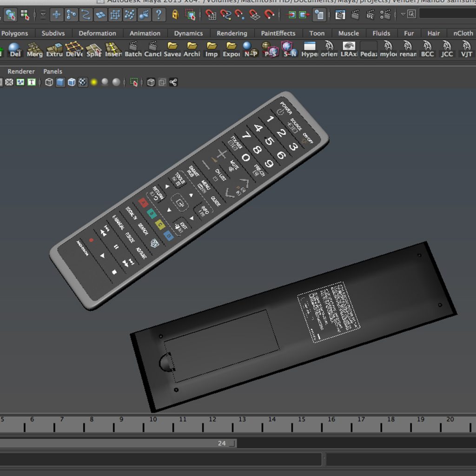Toggle snap to grids magnet

click(x=211, y=15)
